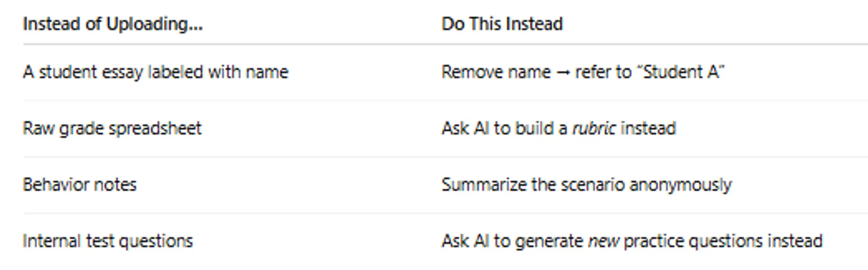Click the "Remove name → refer to Student A" cell

pyautogui.click(x=582, y=72)
